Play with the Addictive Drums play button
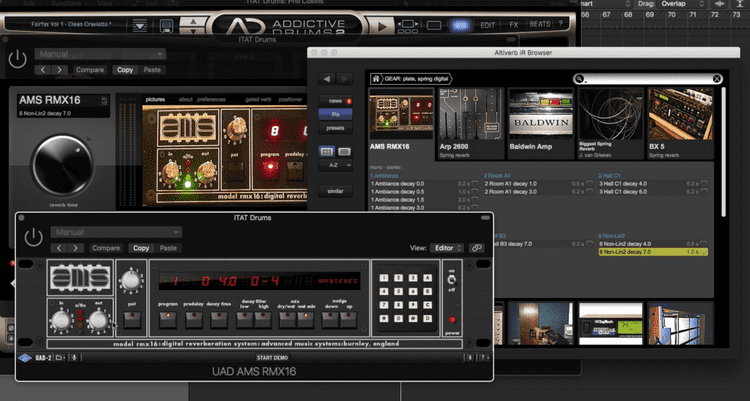 point(381,26)
